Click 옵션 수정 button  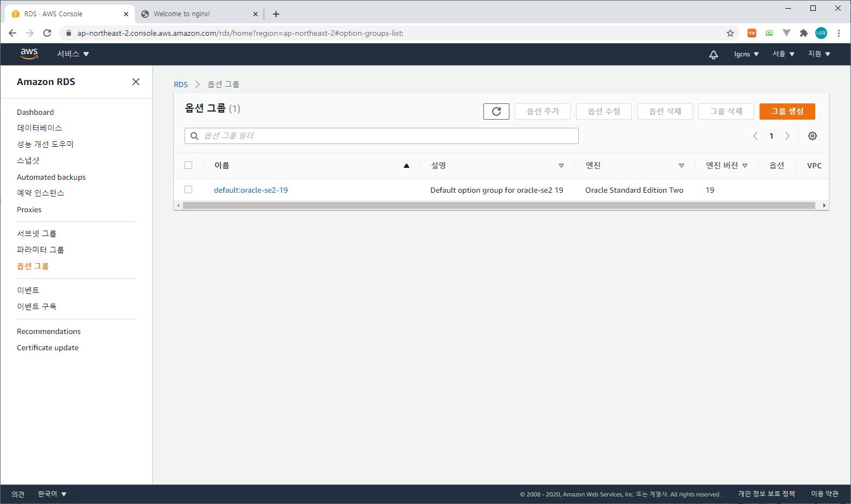(x=604, y=112)
